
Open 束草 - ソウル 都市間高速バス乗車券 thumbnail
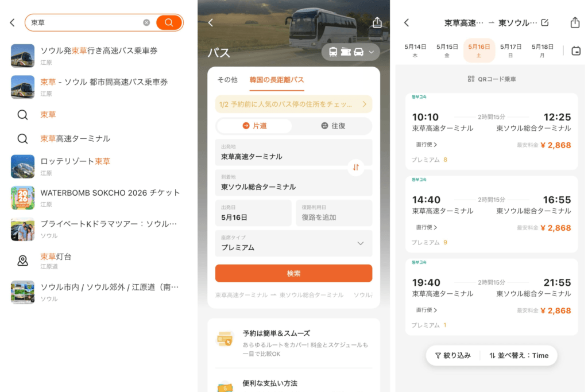(22, 87)
